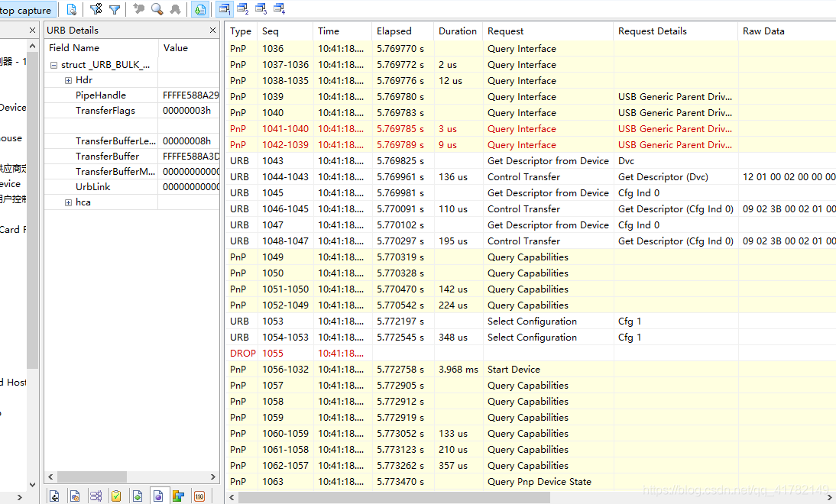This screenshot has width=836, height=504.
Task: Click the Value column header
Action: [189, 48]
